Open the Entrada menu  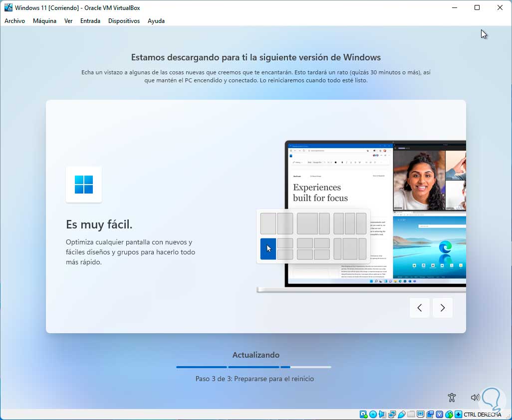(90, 21)
